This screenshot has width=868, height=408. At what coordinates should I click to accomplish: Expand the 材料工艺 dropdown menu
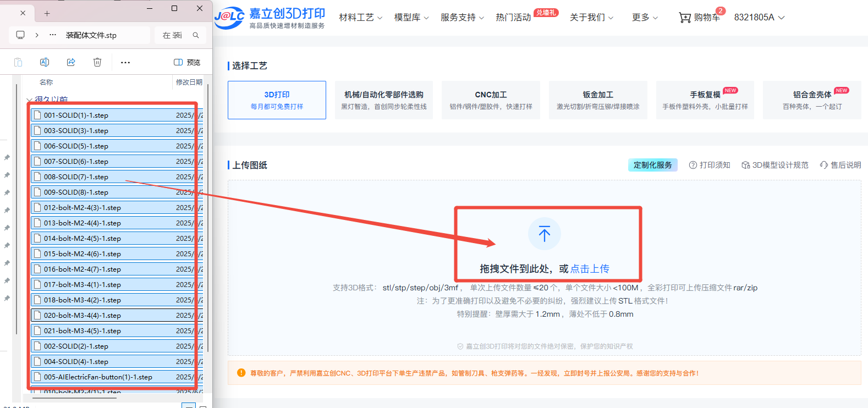(x=360, y=18)
